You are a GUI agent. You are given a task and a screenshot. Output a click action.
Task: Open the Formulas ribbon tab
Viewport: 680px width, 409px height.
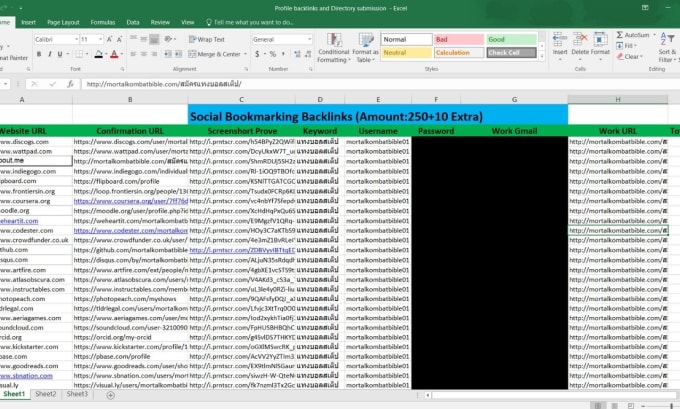(x=103, y=22)
